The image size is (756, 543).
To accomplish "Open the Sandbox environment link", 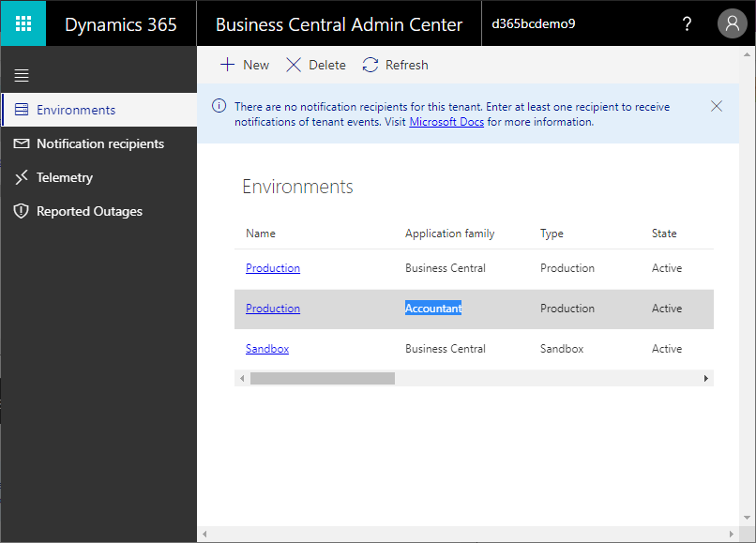I will [267, 349].
